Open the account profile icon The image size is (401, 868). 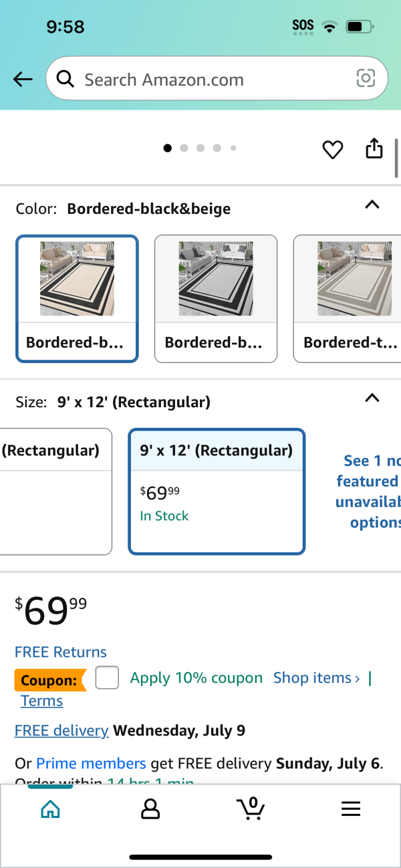150,809
